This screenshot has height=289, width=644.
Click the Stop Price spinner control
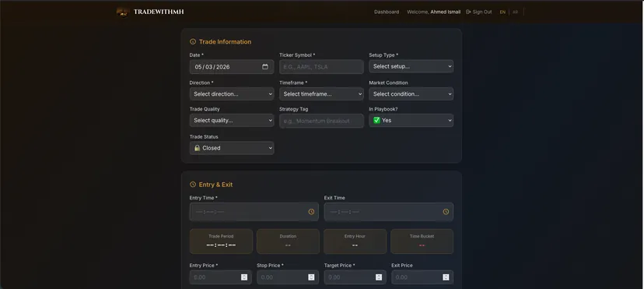pyautogui.click(x=311, y=277)
